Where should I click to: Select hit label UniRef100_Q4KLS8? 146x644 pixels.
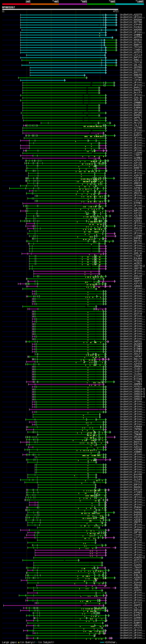pyautogui.click(x=131, y=120)
